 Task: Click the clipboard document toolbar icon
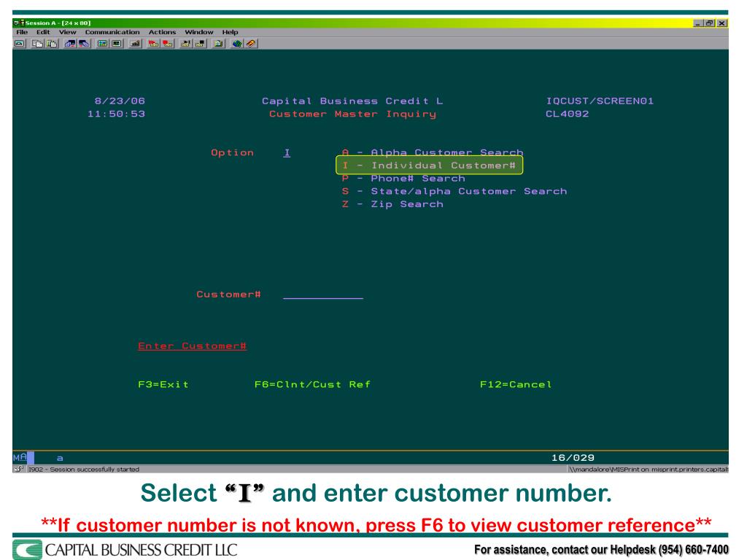pos(219,43)
